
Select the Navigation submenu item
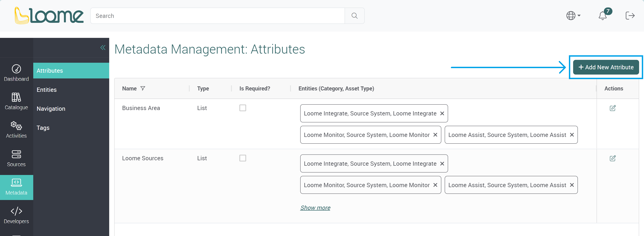[71, 109]
